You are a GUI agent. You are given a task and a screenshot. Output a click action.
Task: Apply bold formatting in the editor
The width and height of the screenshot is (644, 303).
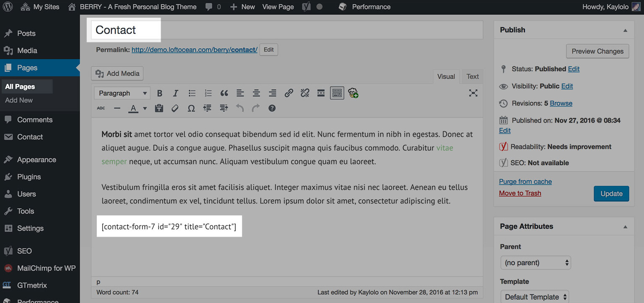(x=159, y=93)
